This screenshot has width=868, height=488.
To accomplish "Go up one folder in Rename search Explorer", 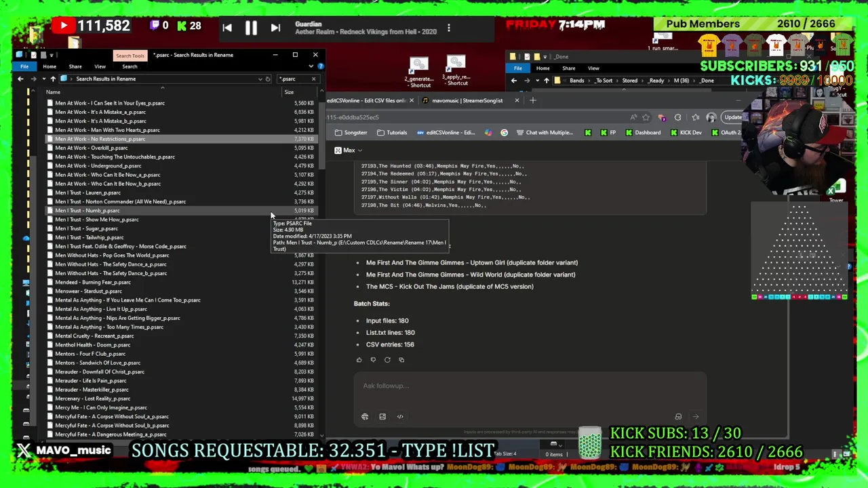I will (x=53, y=79).
